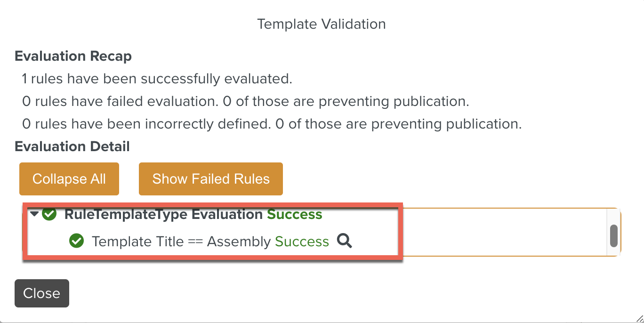The image size is (644, 323).
Task: Open rule details with the magnifier icon
Action: (x=345, y=241)
